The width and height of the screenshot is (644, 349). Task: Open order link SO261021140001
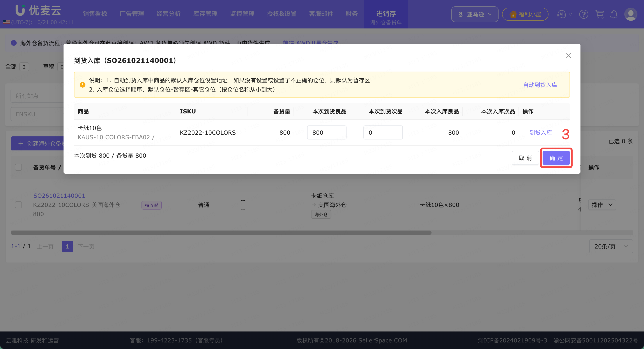(59, 196)
